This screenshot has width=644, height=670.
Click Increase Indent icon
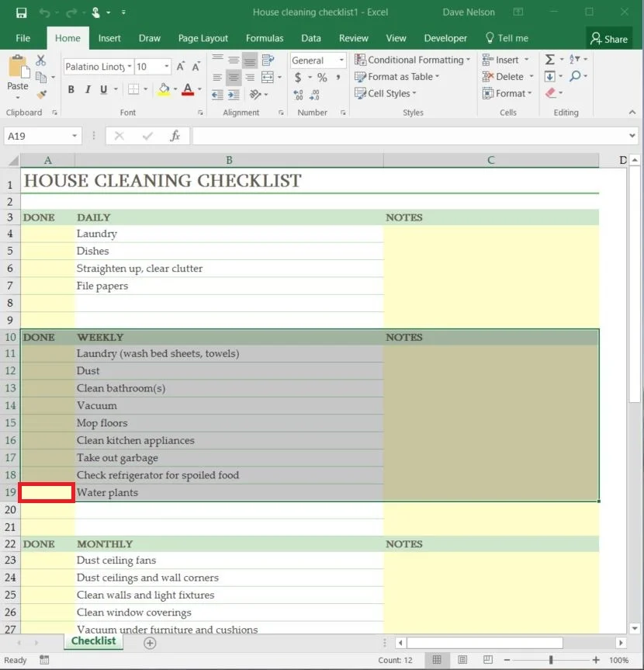pos(234,95)
